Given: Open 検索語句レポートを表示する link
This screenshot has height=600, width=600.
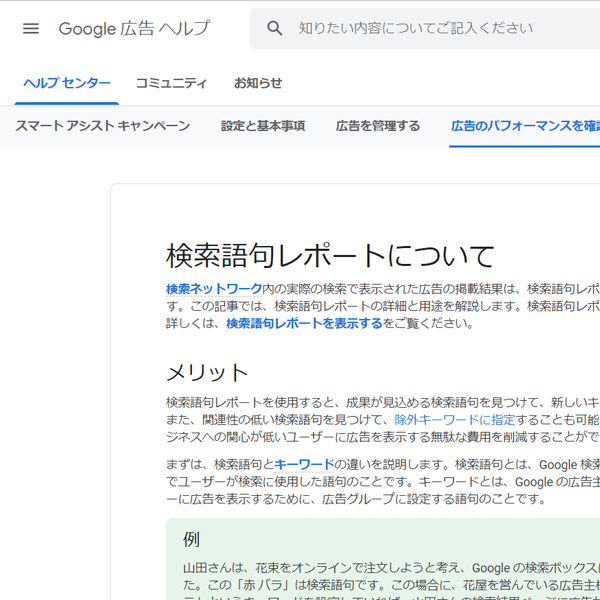Looking at the screenshot, I should [304, 323].
